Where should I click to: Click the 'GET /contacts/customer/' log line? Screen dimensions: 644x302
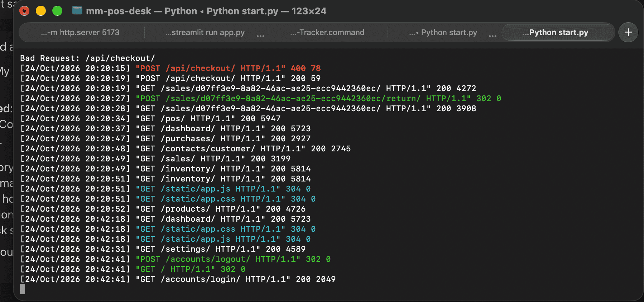coord(186,148)
